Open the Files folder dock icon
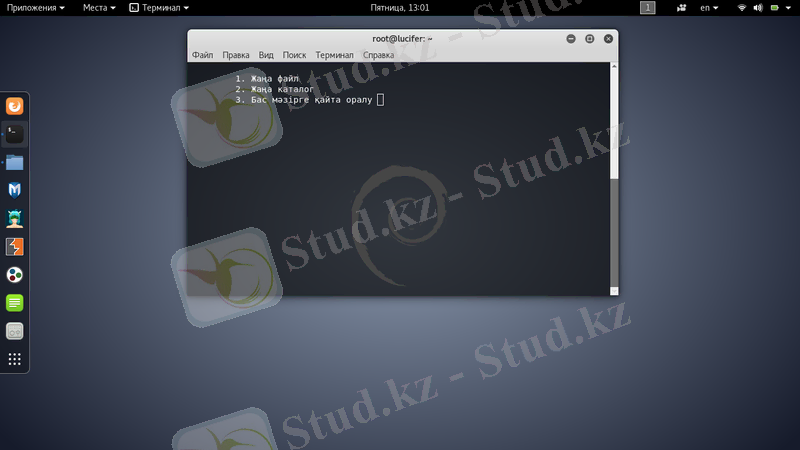This screenshot has height=450, width=800. coord(14,162)
